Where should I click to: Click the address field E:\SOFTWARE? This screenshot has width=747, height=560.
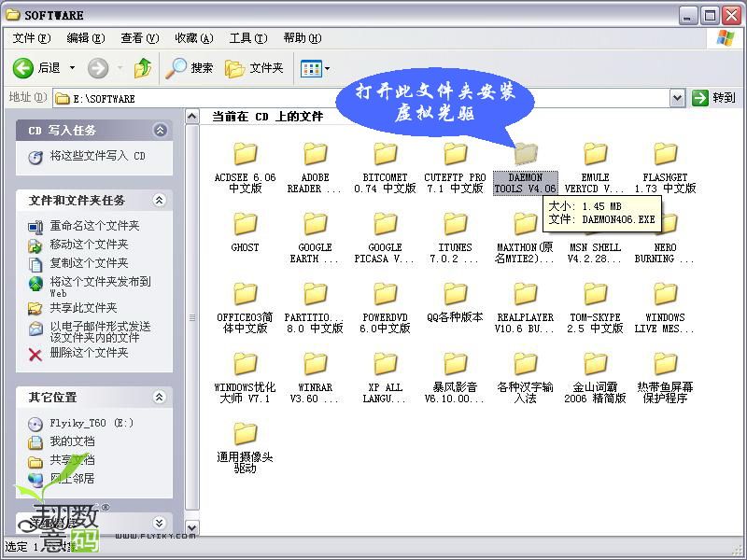point(362,99)
